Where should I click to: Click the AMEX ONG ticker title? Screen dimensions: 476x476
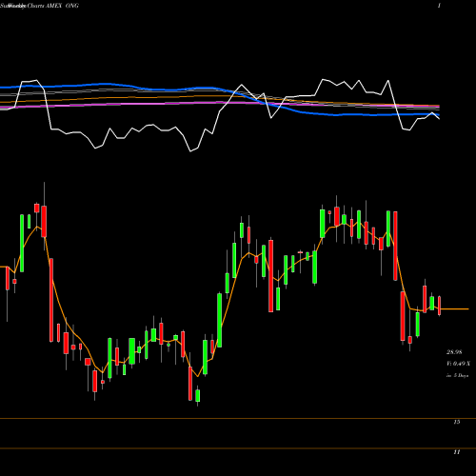(62, 6)
